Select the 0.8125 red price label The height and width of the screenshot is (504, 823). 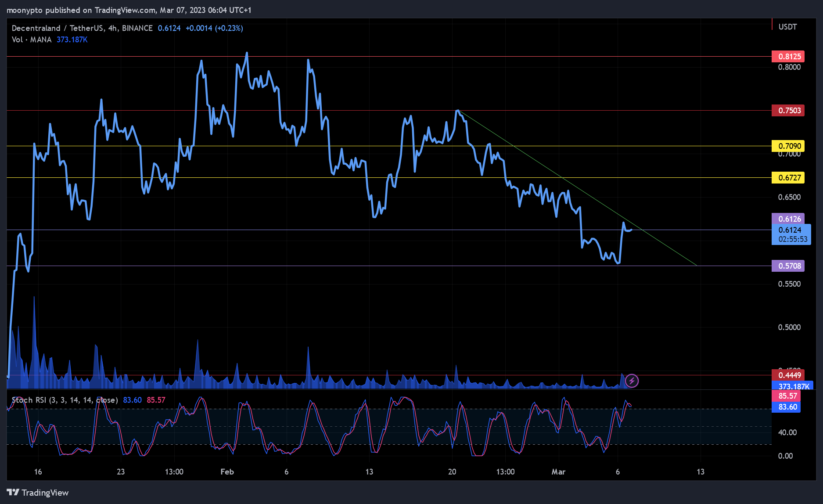pos(788,56)
